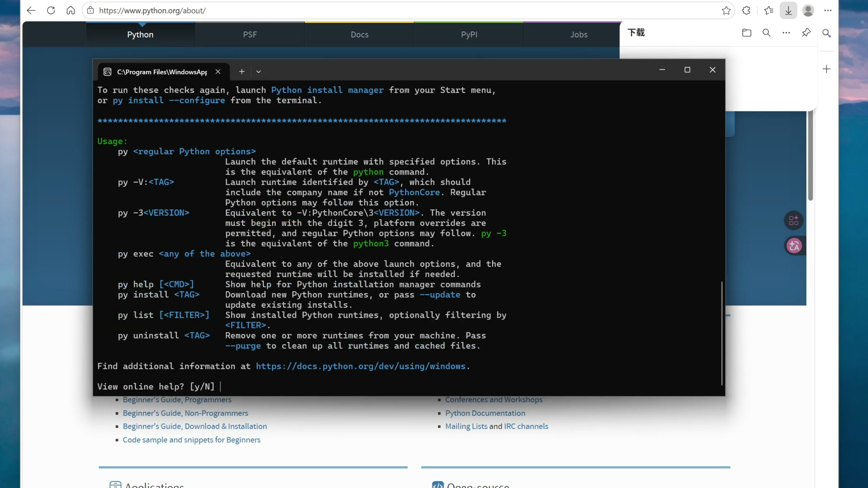The height and width of the screenshot is (488, 868).
Task: Add this page to favorites with the star
Action: pyautogui.click(x=726, y=10)
